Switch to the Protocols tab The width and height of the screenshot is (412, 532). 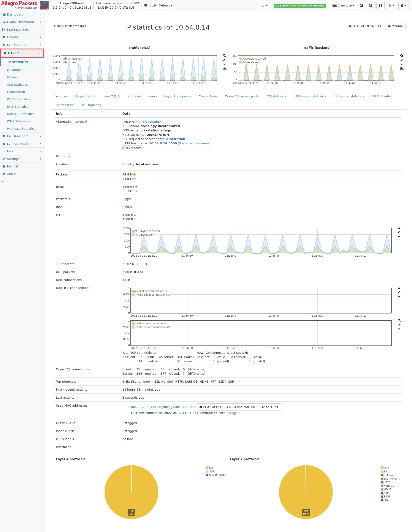pyautogui.click(x=134, y=96)
